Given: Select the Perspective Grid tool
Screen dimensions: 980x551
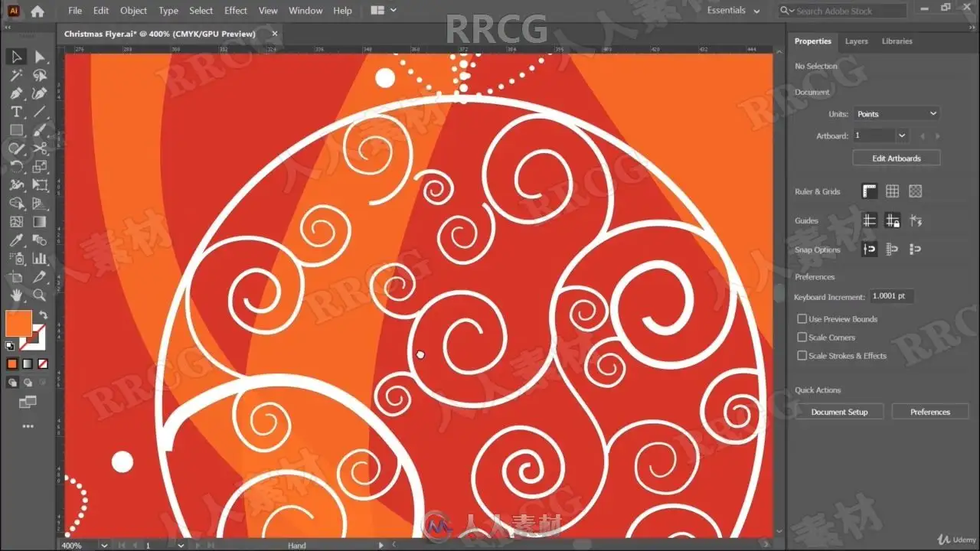Looking at the screenshot, I should (40, 204).
